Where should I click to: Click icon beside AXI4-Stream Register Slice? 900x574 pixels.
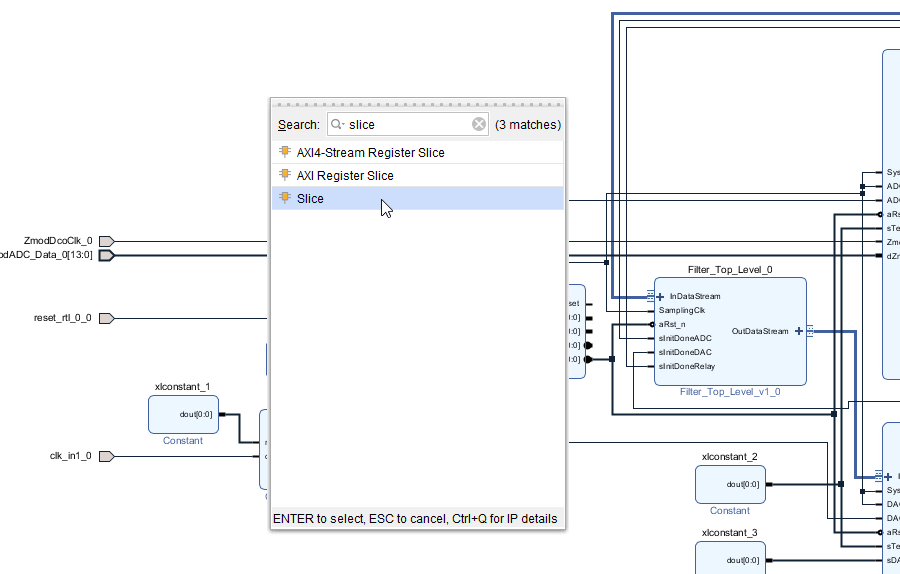coord(285,152)
